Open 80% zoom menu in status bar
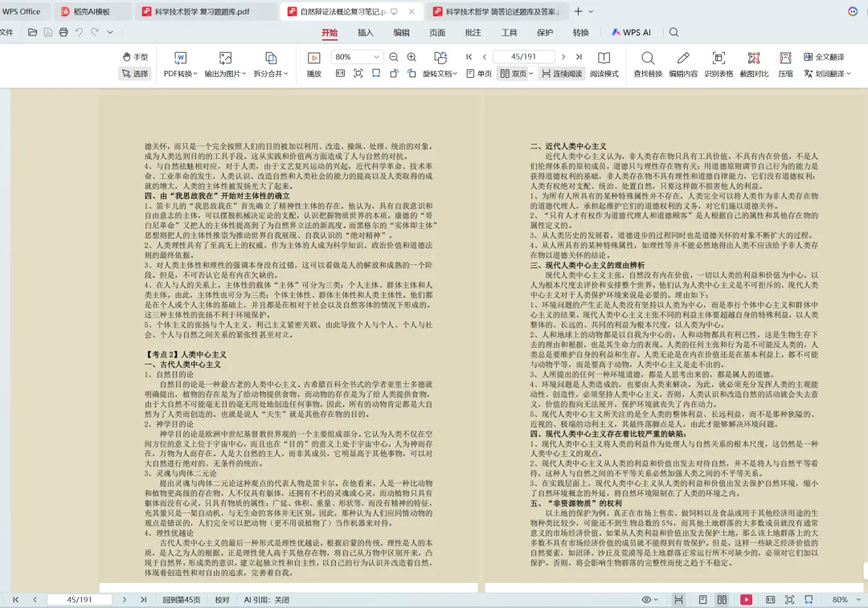This screenshot has width=868, height=608. tap(847, 600)
